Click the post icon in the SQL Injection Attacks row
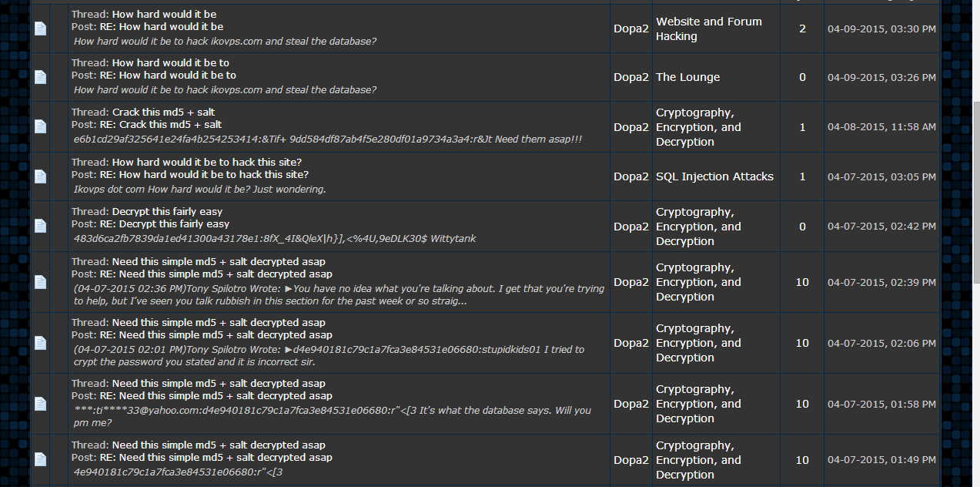The image size is (980, 487). tap(40, 176)
